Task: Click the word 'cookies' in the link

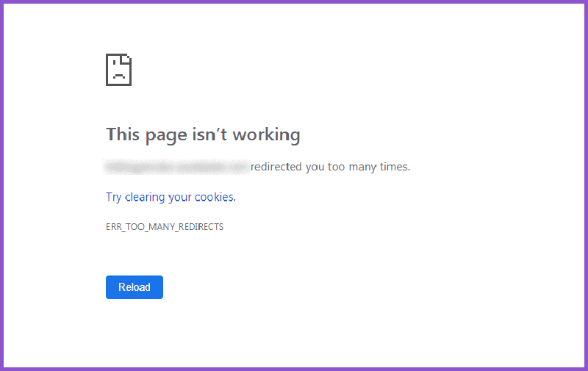Action: pyautogui.click(x=215, y=197)
